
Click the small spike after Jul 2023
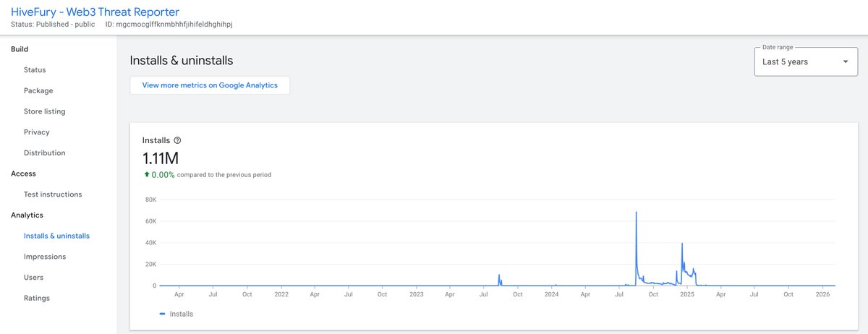tap(499, 275)
